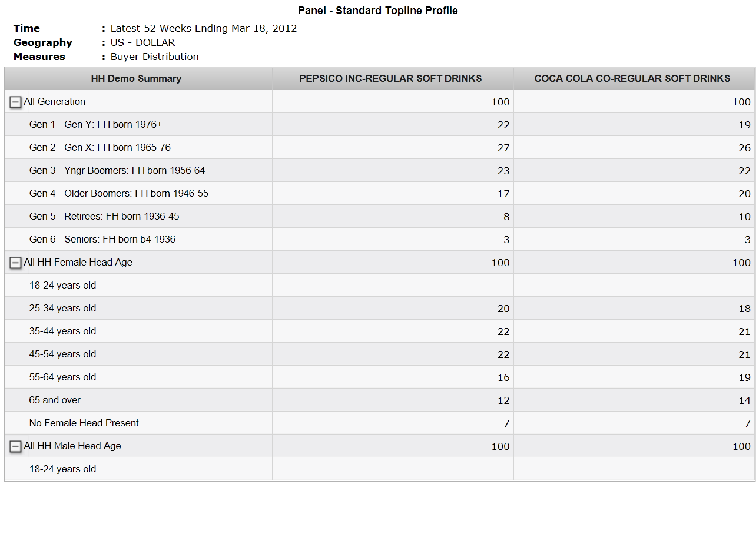Click Pepsico value for Gen X
756x557 pixels.
point(503,148)
